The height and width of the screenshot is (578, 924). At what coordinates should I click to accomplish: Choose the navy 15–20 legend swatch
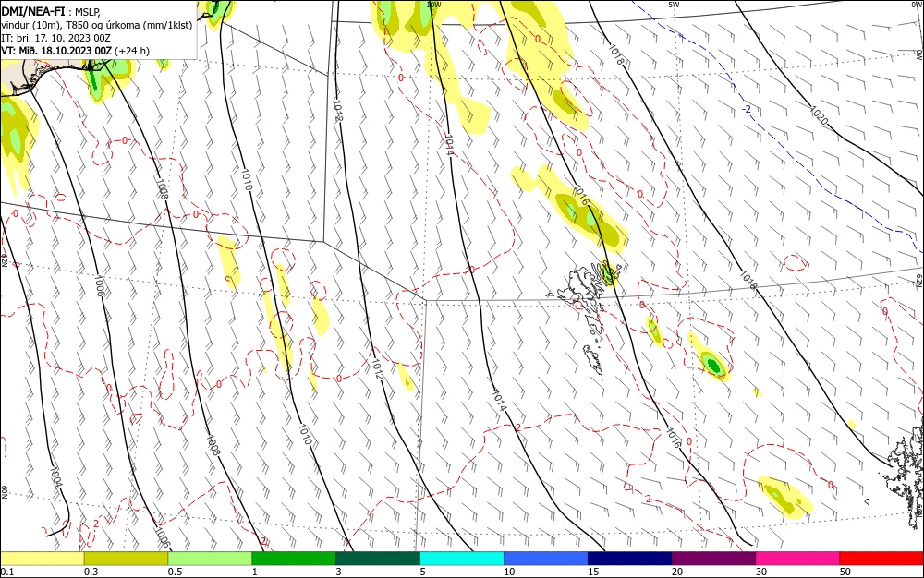pos(630,558)
